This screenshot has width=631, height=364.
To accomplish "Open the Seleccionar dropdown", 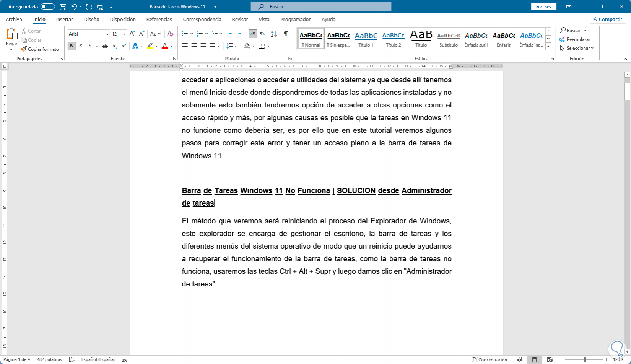I will pyautogui.click(x=577, y=48).
